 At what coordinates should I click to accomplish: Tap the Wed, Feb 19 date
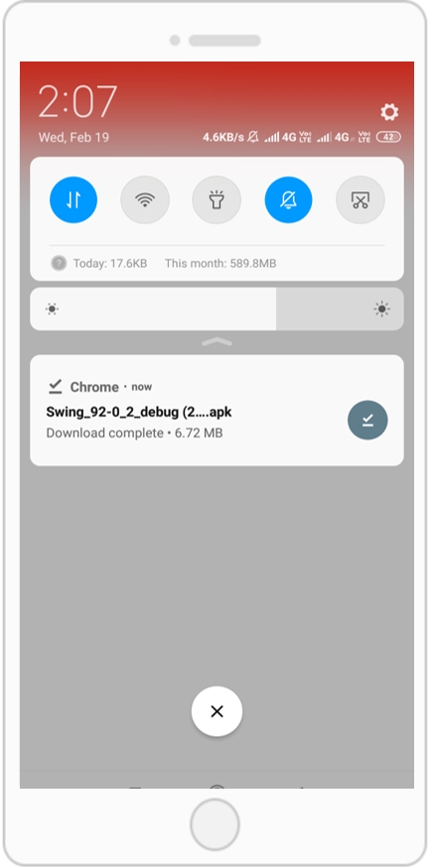coord(73,137)
